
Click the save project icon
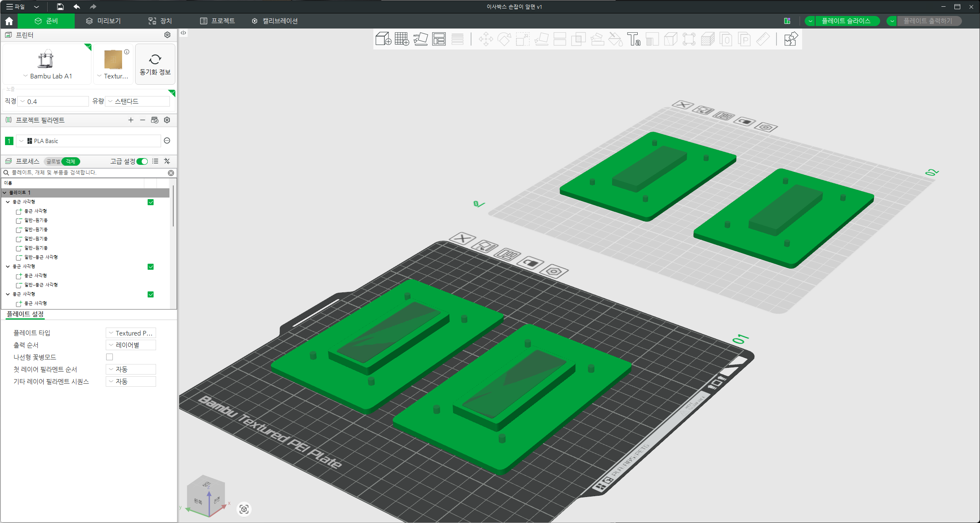tap(60, 7)
